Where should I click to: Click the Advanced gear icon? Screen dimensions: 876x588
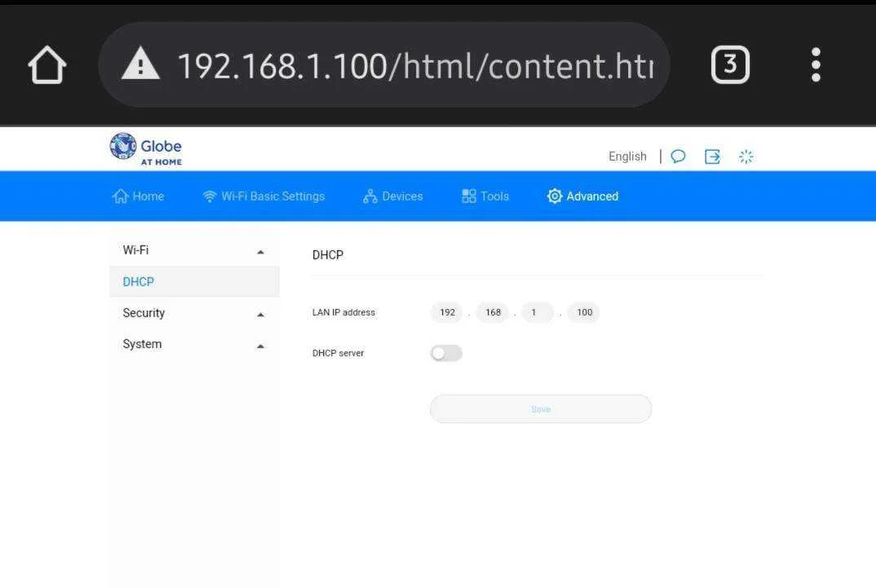click(554, 196)
